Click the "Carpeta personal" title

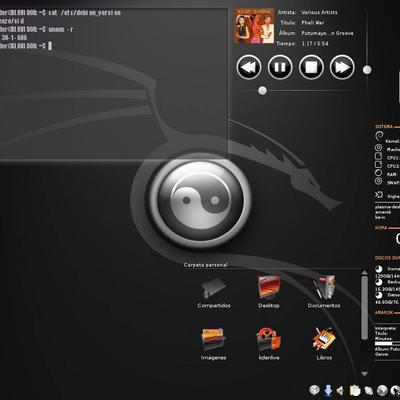coord(206,265)
